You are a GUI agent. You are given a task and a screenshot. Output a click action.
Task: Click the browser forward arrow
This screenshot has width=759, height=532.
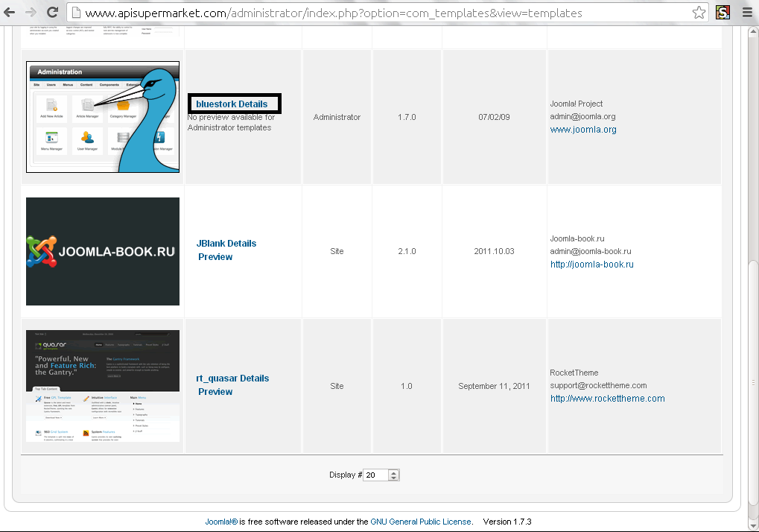tap(31, 12)
